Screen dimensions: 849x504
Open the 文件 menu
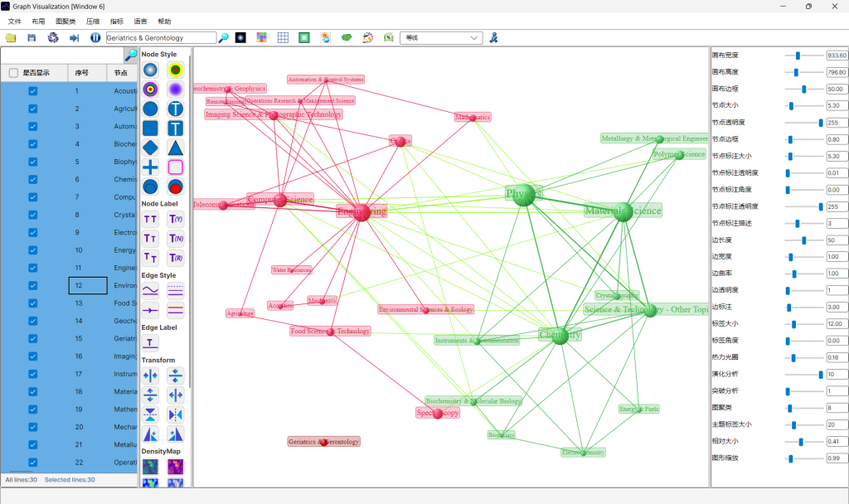[14, 22]
